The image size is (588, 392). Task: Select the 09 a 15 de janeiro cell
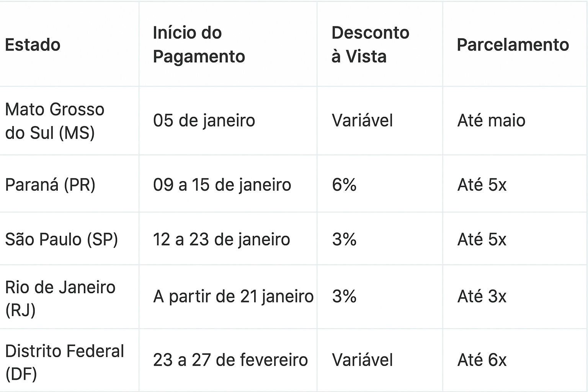(x=222, y=185)
